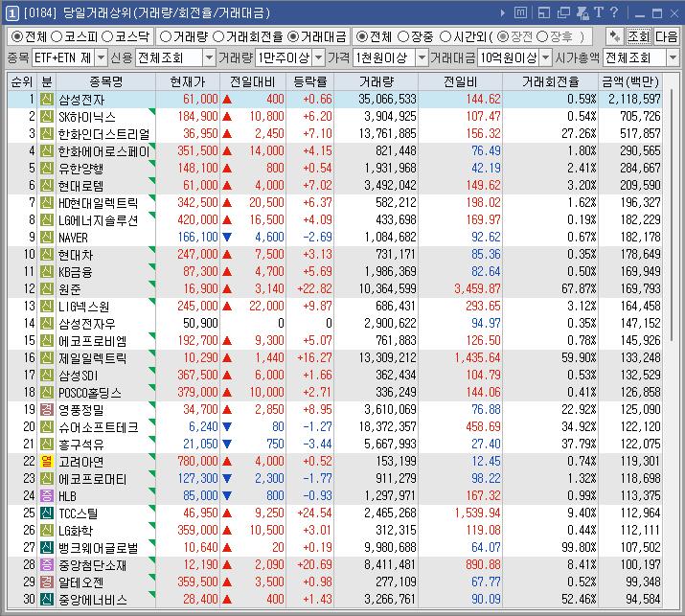Open the 한화인더스트리얼 stock row
The image size is (685, 616).
click(x=334, y=134)
